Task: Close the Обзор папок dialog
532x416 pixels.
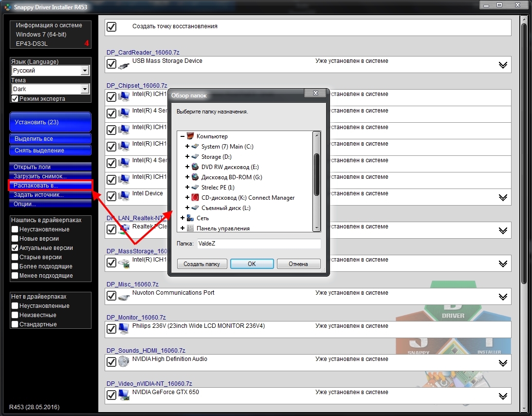Action: [315, 93]
